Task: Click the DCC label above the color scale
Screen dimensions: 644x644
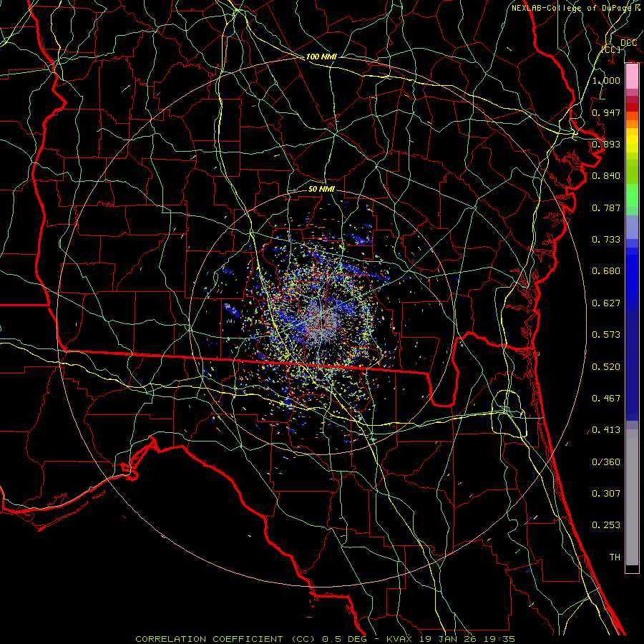Action: coord(628,43)
